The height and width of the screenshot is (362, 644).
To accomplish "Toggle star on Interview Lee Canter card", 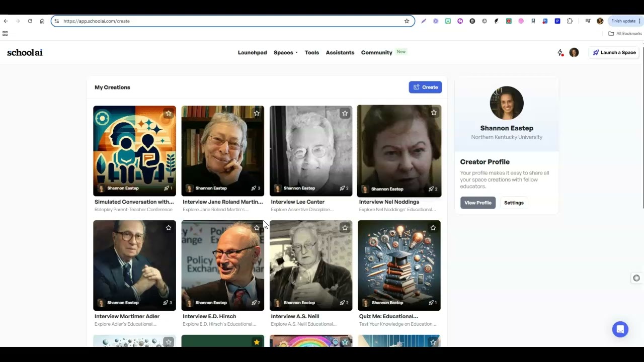I will 345,113.
